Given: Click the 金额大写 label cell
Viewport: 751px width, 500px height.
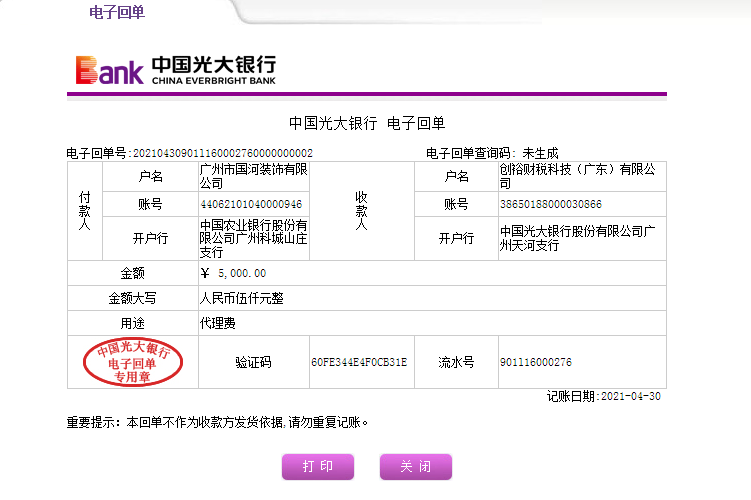Looking at the screenshot, I should coord(133,298).
